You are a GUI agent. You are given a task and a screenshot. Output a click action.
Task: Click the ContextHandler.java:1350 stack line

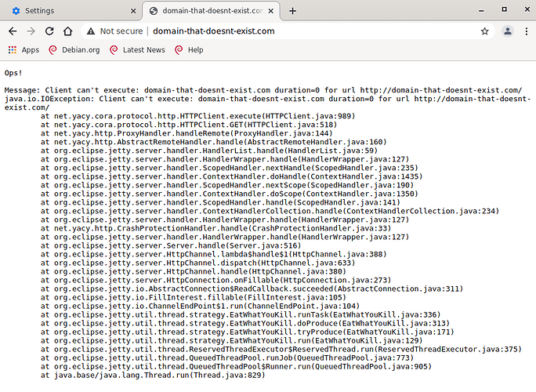230,194
